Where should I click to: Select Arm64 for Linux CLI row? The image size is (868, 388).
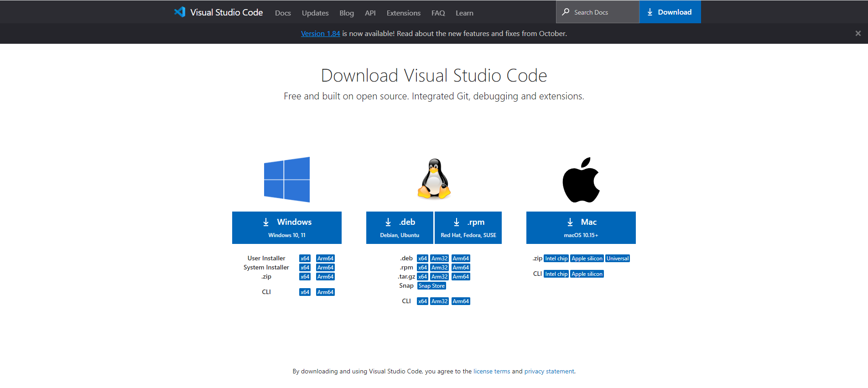461,301
